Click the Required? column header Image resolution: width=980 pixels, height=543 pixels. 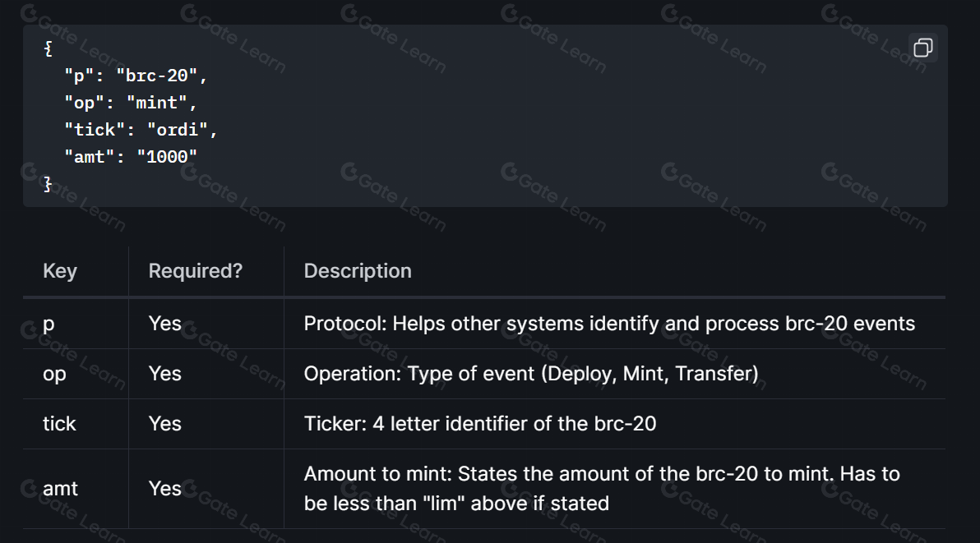195,271
